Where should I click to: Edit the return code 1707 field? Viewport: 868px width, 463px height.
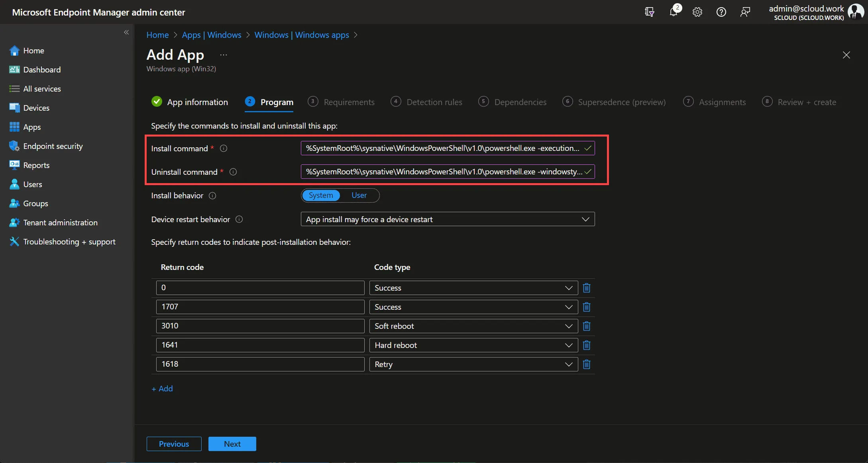[x=260, y=307]
